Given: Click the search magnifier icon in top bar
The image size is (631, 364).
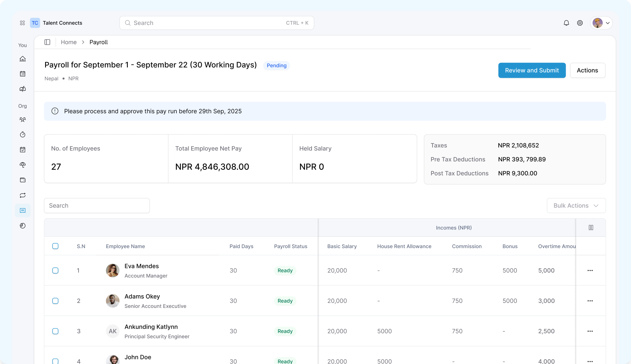Looking at the screenshot, I should [x=128, y=23].
